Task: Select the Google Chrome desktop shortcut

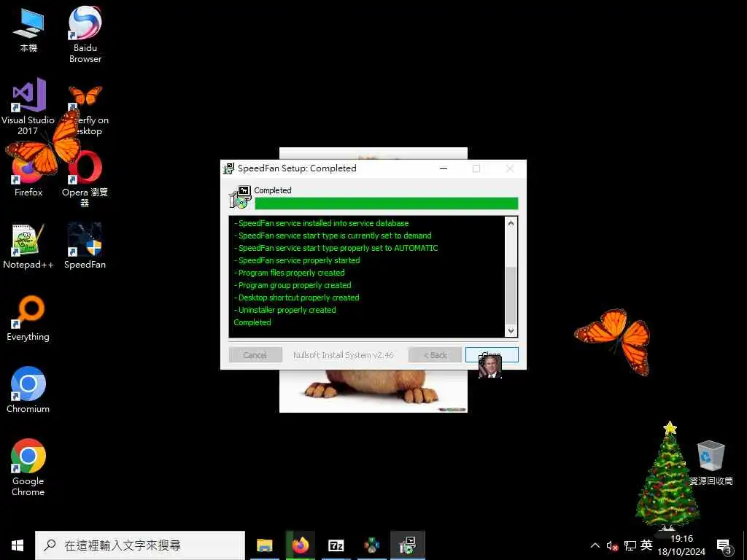Action: pos(28,467)
